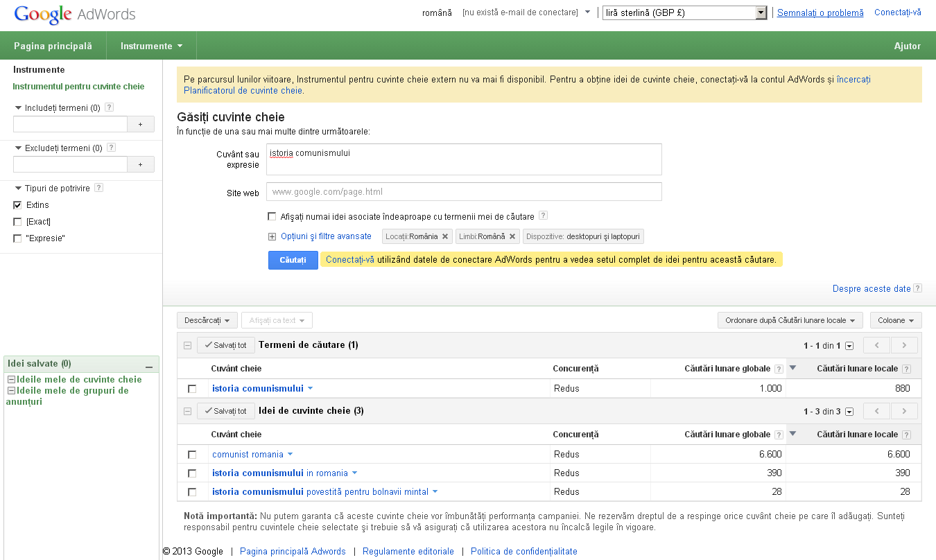Screen dimensions: 936x560
Task: Click Salvați tot in Termeni de căutare
Action: pos(225,345)
